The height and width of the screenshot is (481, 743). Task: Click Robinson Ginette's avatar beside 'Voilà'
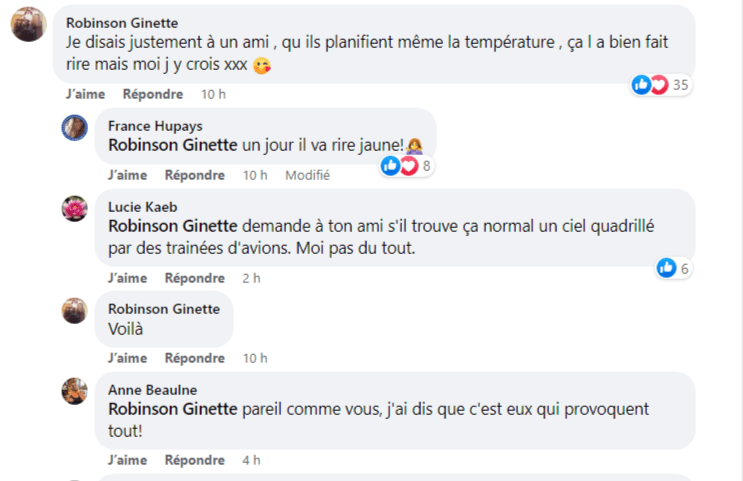click(x=75, y=310)
